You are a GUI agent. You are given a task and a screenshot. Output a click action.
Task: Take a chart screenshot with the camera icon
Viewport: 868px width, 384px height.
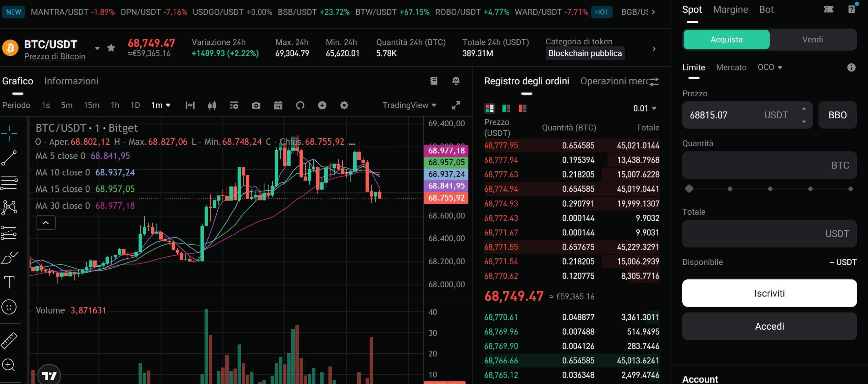pyautogui.click(x=256, y=105)
